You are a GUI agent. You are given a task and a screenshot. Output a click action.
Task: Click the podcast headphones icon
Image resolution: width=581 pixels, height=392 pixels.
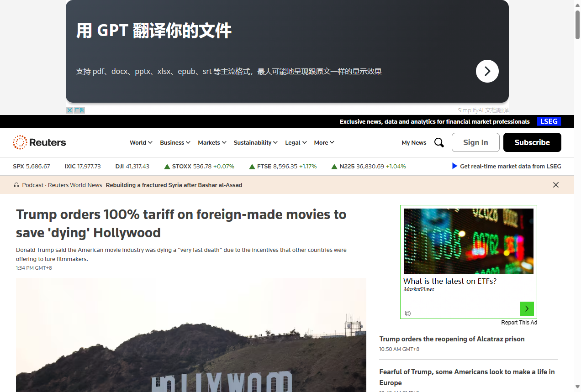[x=16, y=185]
